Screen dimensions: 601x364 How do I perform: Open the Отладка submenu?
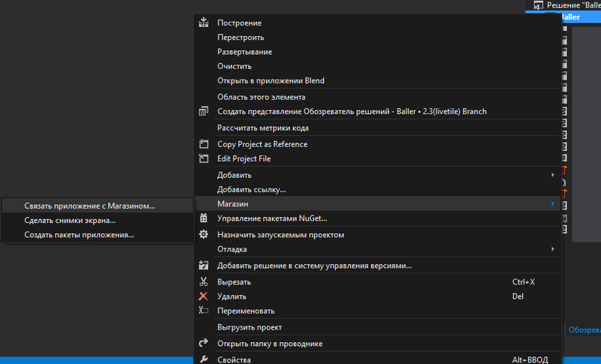tap(378, 249)
